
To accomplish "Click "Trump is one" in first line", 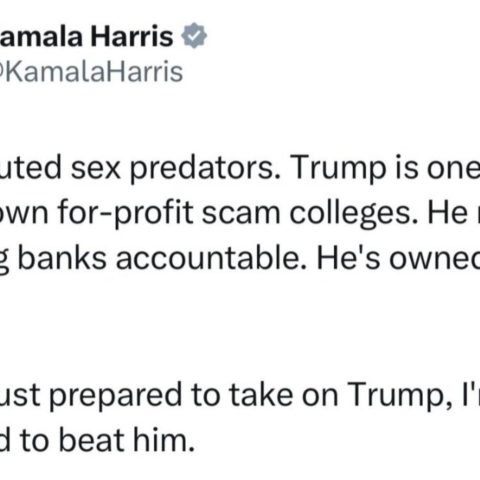I will pos(385,168).
